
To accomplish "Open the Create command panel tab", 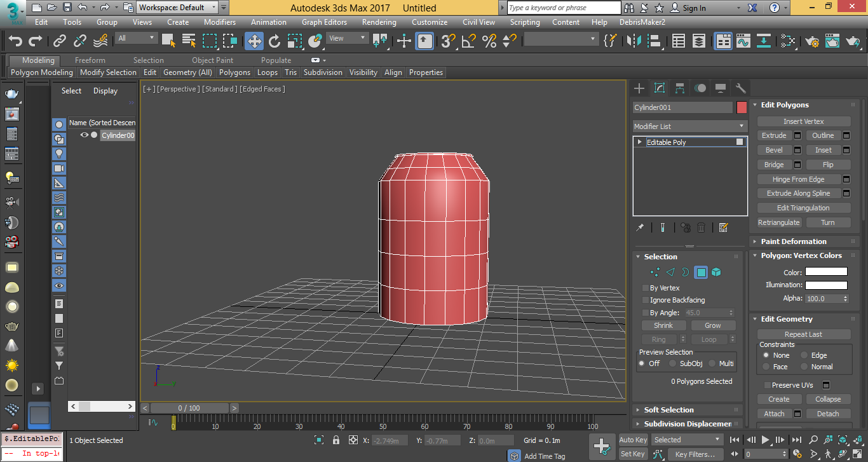I will [x=639, y=88].
